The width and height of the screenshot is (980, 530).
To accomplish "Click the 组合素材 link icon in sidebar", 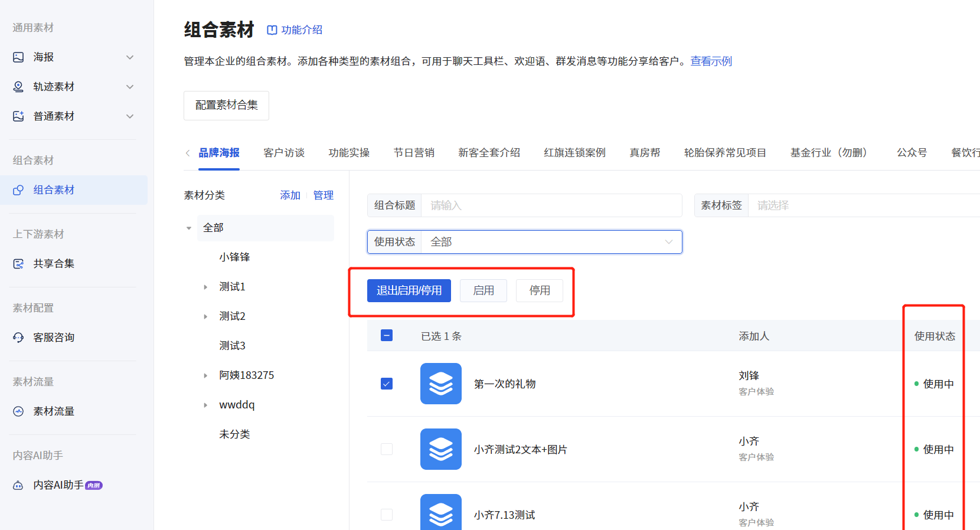I will [18, 190].
